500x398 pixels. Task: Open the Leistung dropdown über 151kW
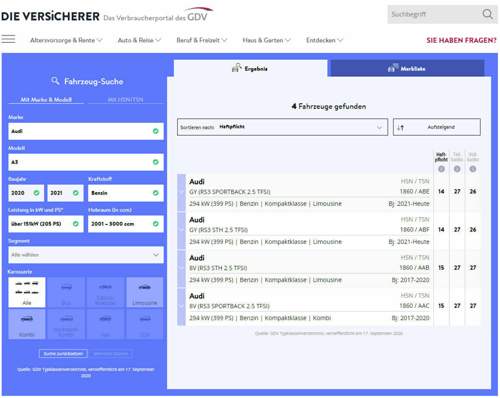point(46,224)
